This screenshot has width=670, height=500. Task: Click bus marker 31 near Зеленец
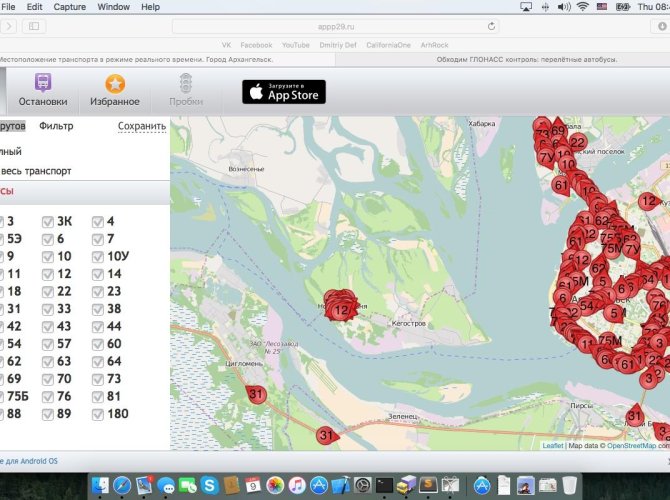pyautogui.click(x=325, y=436)
